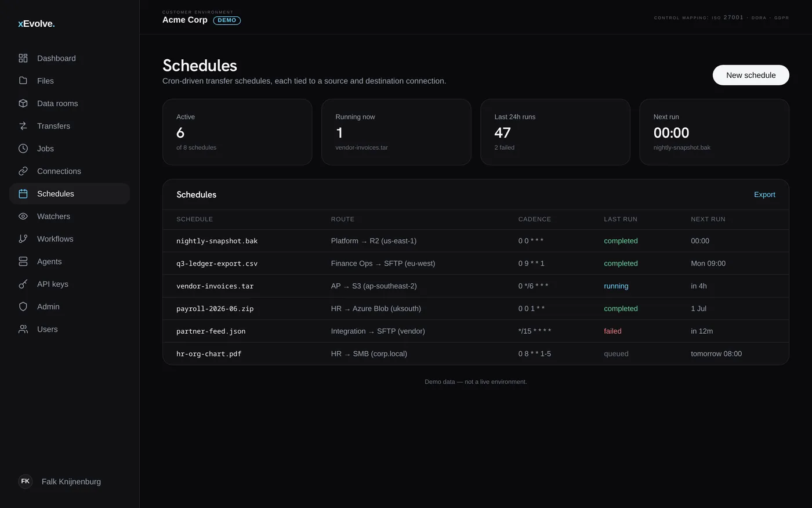The height and width of the screenshot is (508, 812).
Task: Click next run 'in 12m'
Action: pos(702,332)
